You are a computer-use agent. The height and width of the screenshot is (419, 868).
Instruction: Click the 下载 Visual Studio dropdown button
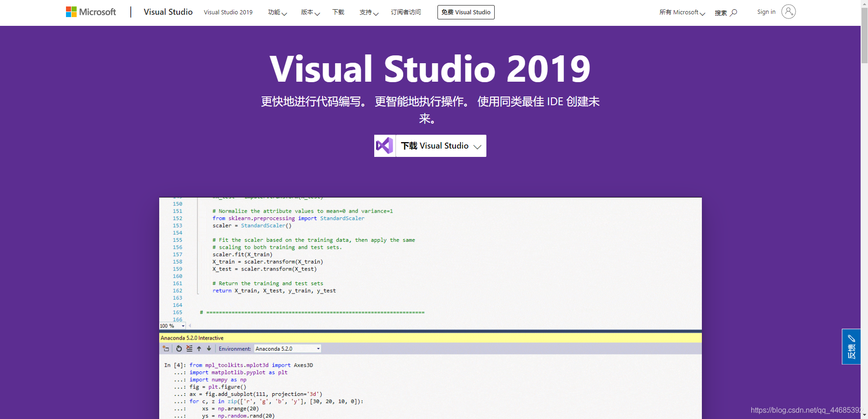click(441, 146)
